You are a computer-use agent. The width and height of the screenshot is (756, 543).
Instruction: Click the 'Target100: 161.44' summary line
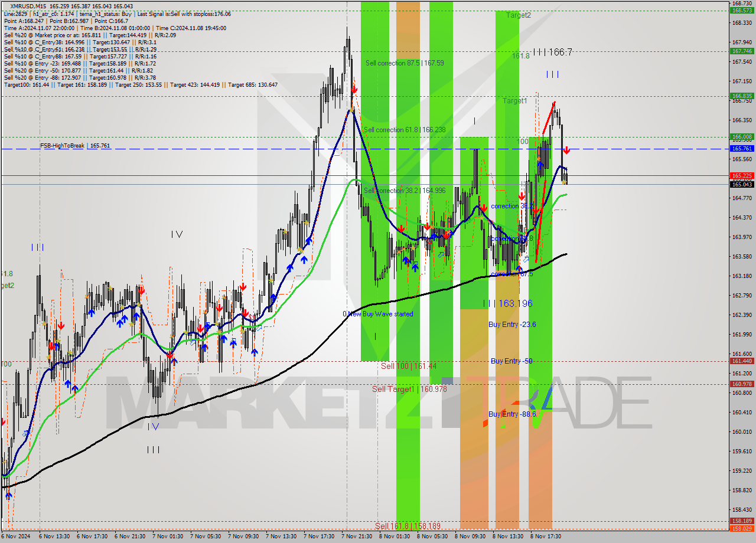(141, 84)
